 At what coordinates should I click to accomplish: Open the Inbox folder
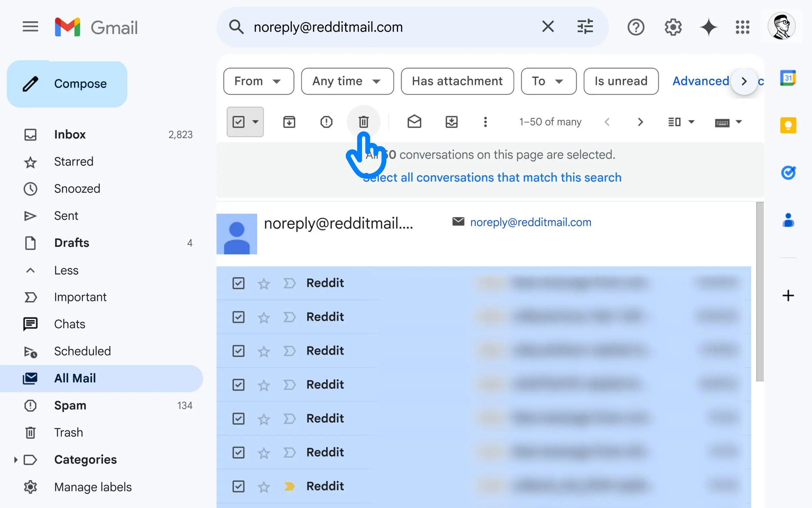coord(101,134)
